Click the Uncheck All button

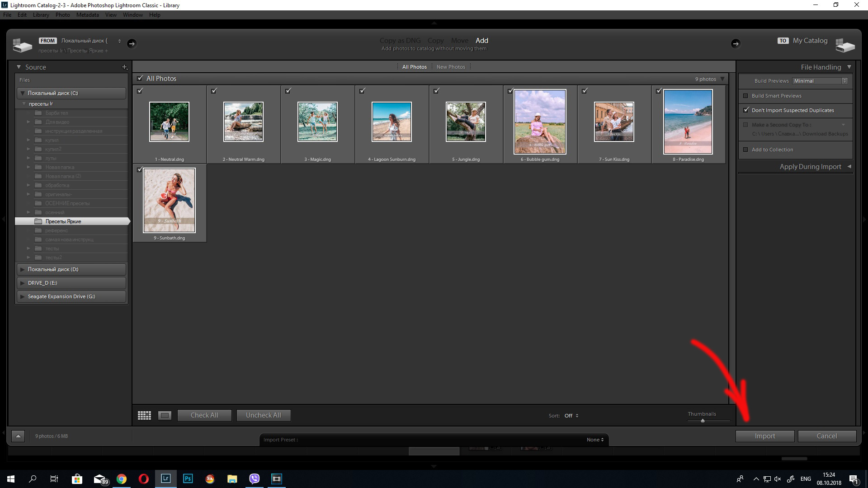[264, 415]
